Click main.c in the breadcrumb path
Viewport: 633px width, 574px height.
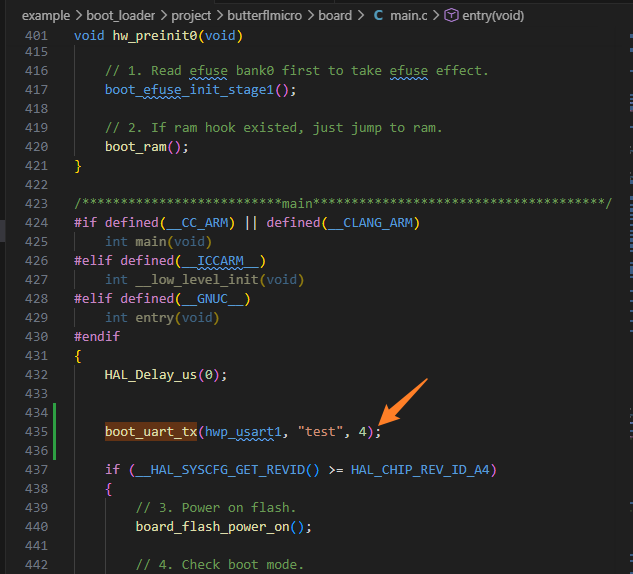(x=409, y=16)
